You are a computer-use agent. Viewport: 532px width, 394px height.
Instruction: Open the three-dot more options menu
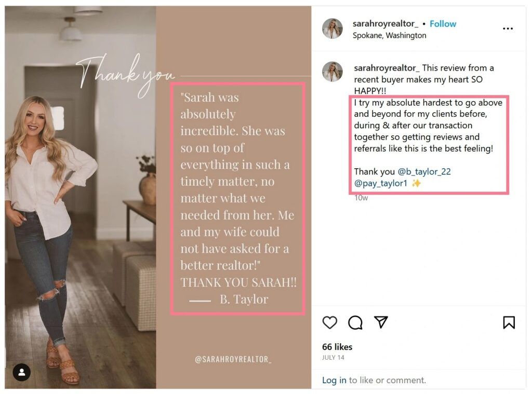[508, 29]
